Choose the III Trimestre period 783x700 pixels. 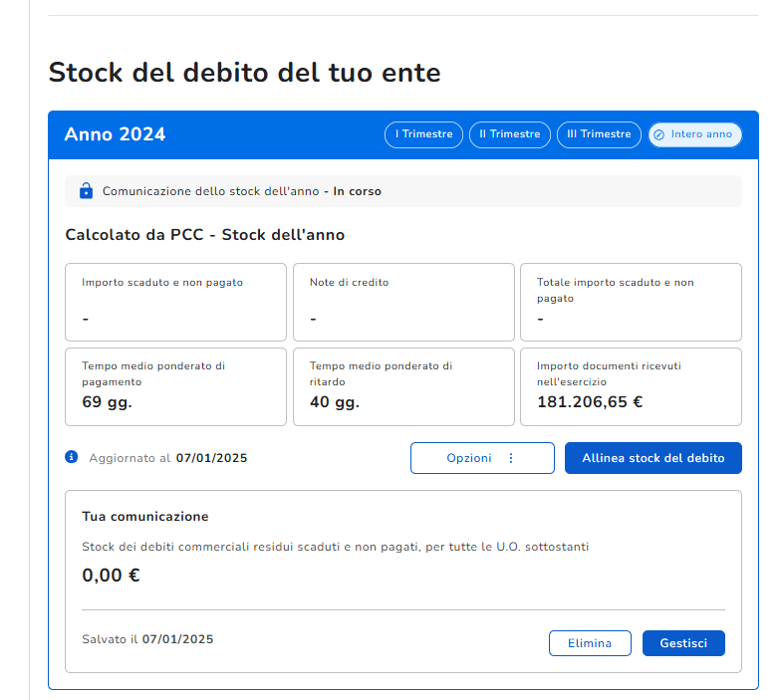tap(599, 134)
